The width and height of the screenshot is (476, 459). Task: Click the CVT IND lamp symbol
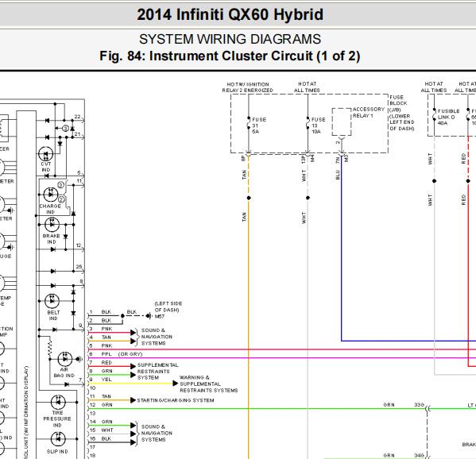click(45, 154)
